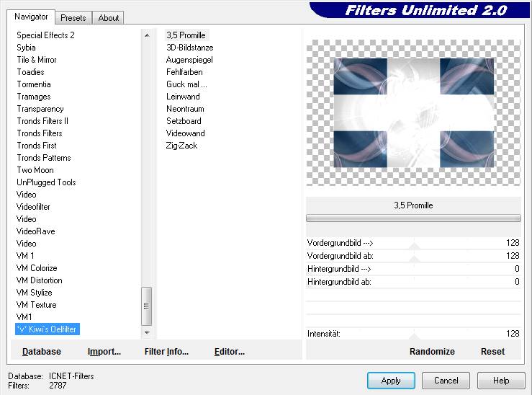Viewport: 532px width, 395px height.
Task: Select the VM Distortion filter category
Action: 40,280
